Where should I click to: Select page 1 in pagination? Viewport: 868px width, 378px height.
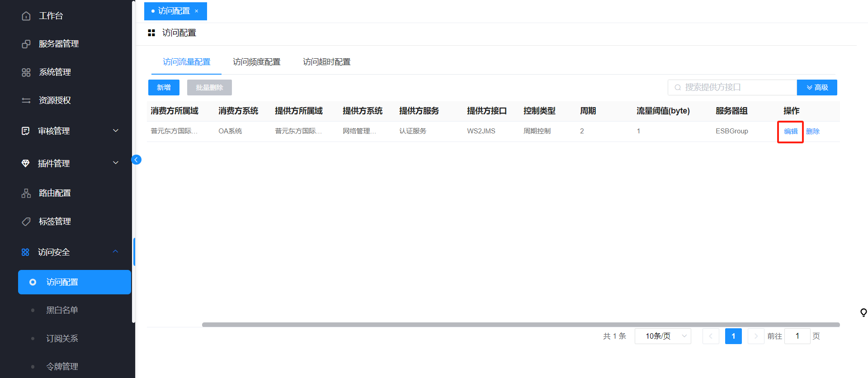(x=733, y=336)
